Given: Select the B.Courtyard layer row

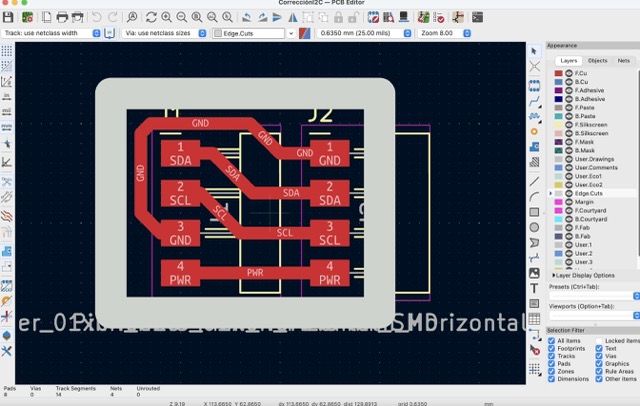Looking at the screenshot, I should pyautogui.click(x=593, y=219).
